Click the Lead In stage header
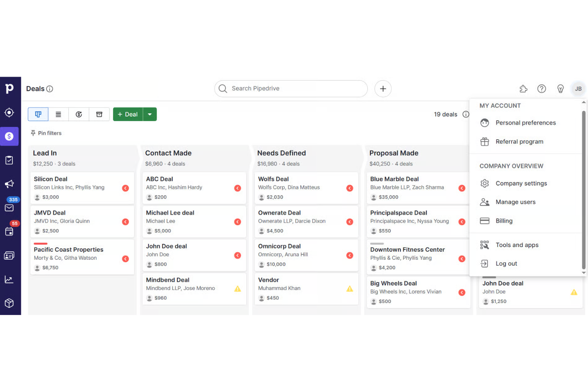The width and height of the screenshot is (588, 392). pos(45,153)
